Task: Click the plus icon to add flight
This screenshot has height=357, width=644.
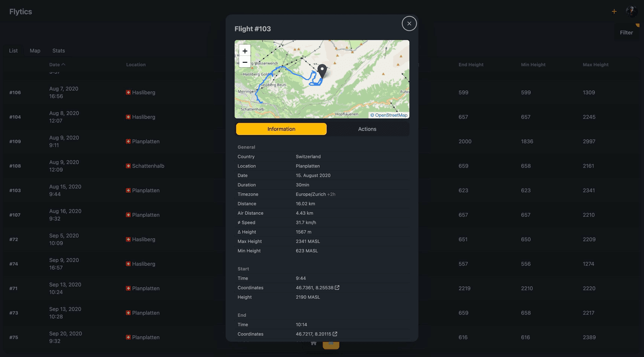Action: click(614, 11)
